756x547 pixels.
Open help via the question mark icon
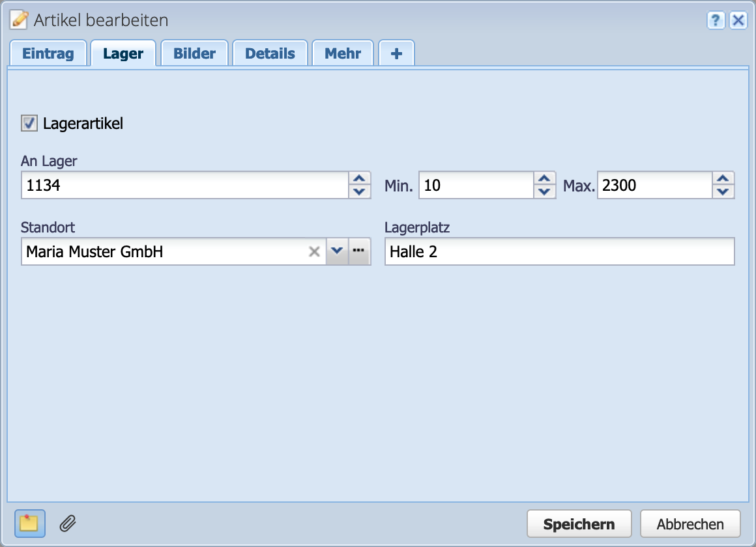tap(716, 20)
